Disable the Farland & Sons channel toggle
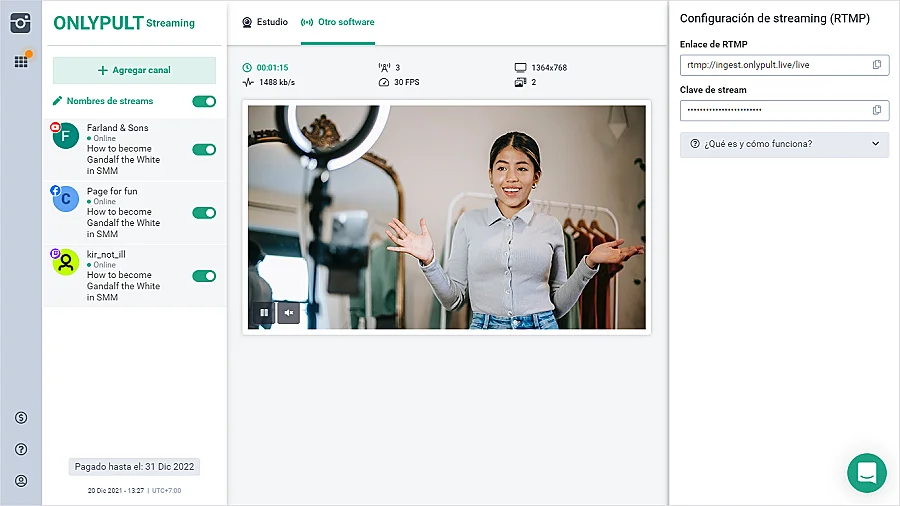 204,150
